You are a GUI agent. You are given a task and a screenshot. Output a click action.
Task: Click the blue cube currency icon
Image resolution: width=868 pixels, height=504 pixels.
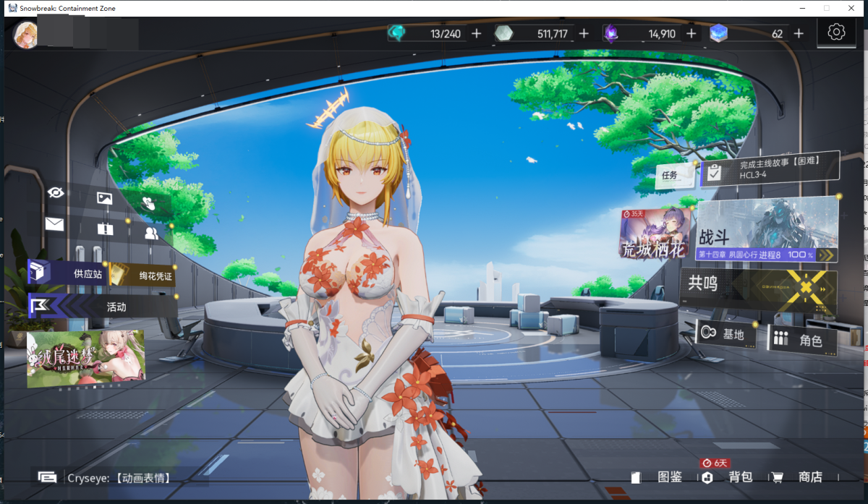pyautogui.click(x=718, y=33)
